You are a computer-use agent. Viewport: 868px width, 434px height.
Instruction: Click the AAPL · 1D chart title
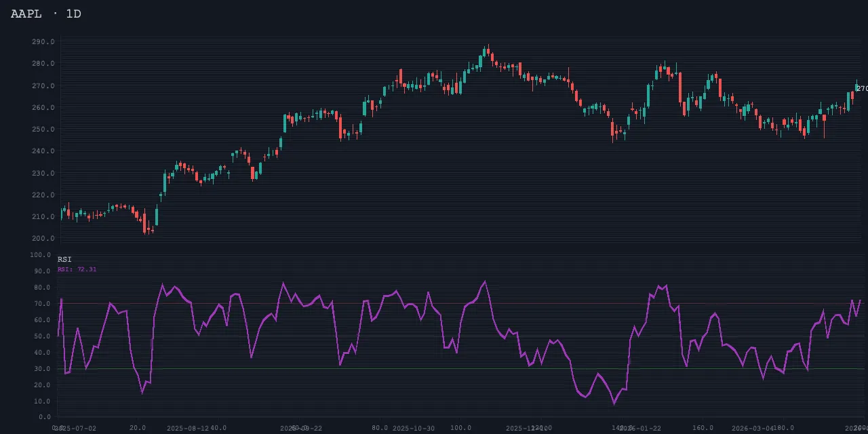pyautogui.click(x=46, y=14)
